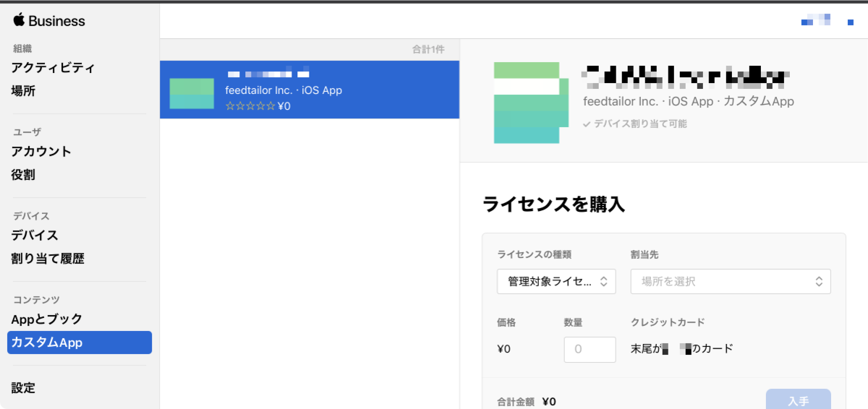Click the feedtailor Inc. · iOS App · カスタムApp text

point(689,102)
